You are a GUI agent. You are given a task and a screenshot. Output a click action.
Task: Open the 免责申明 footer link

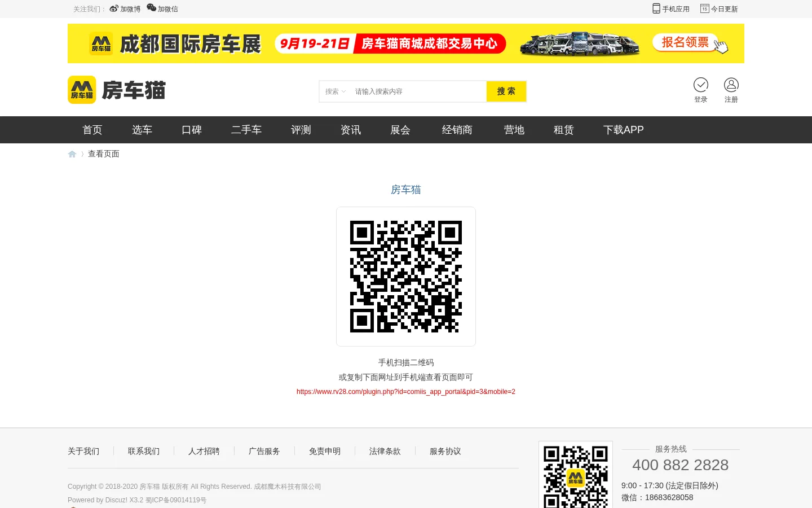325,451
